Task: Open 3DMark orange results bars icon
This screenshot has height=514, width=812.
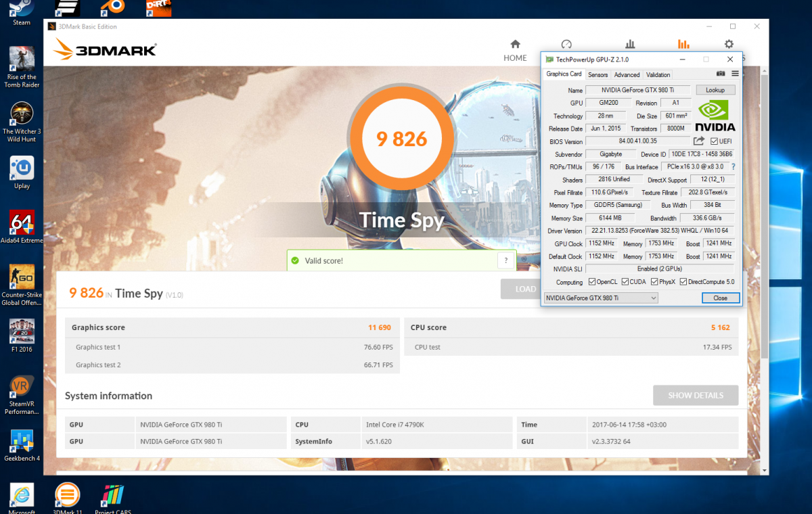Action: pos(683,45)
